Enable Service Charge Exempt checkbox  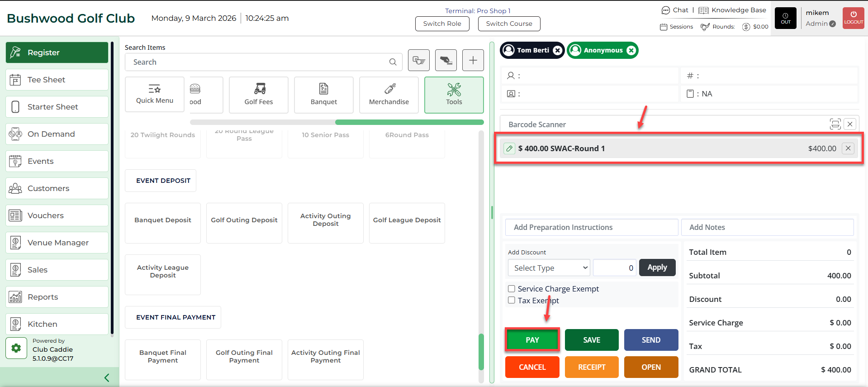coord(512,289)
